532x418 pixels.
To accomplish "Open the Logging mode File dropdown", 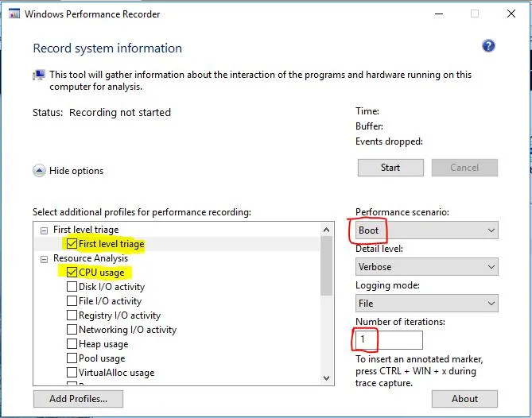I will pos(427,303).
